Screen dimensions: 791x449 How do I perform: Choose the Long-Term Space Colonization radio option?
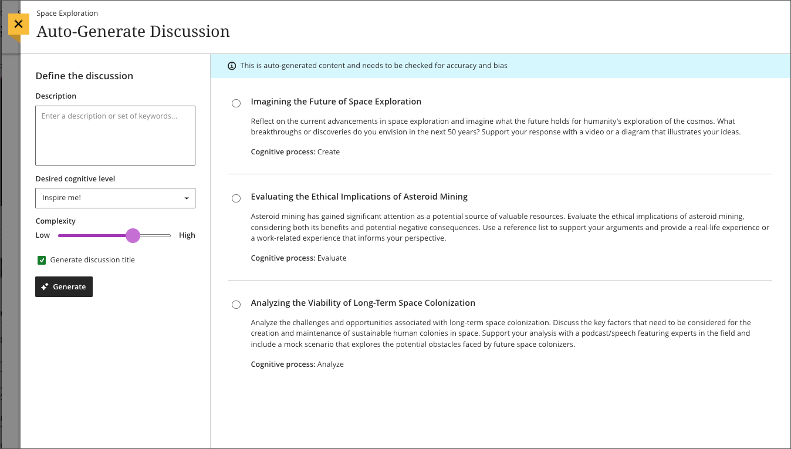236,304
